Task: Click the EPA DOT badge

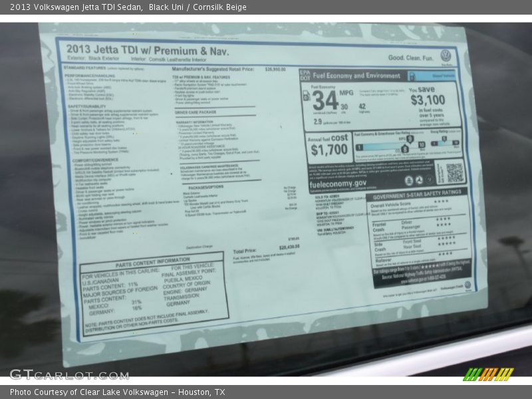Action: tap(305, 76)
